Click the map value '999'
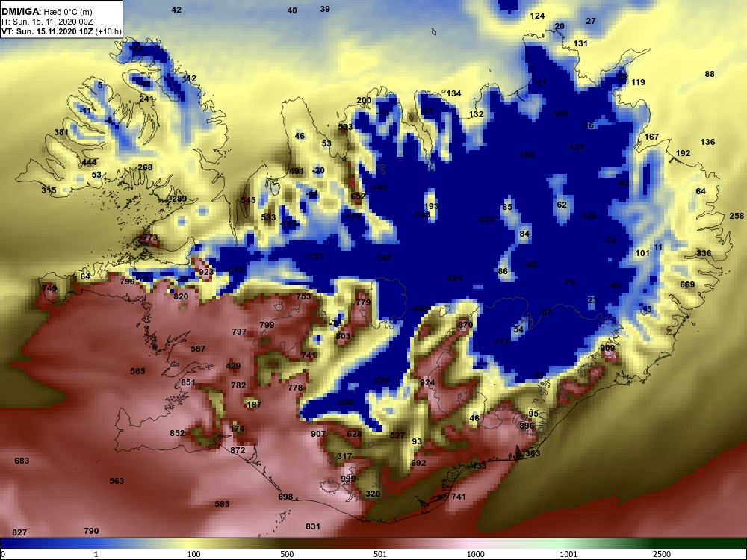 (348, 479)
